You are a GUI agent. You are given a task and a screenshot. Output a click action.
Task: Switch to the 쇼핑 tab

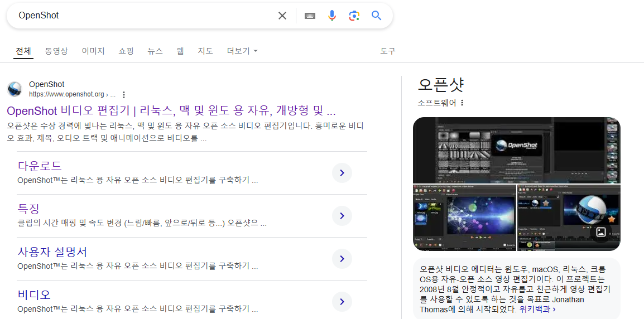(x=126, y=51)
